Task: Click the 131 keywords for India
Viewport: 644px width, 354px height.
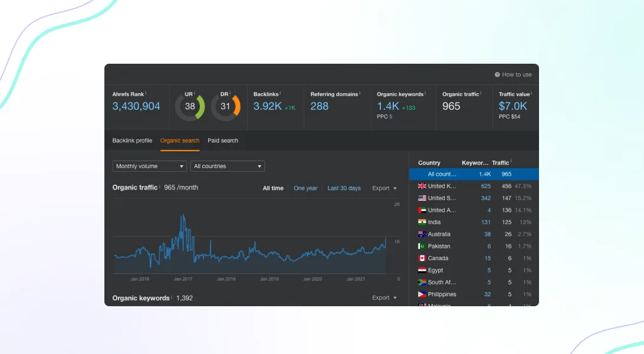Action: 486,222
